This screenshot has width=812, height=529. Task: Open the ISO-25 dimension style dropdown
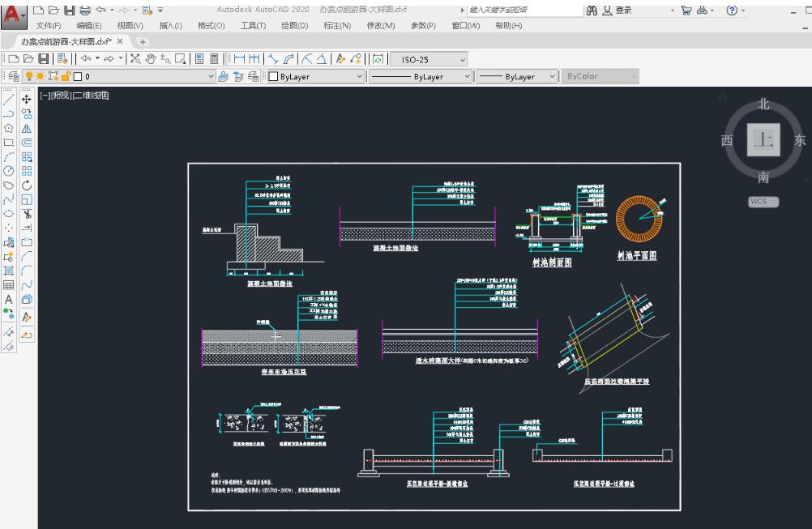(x=428, y=59)
